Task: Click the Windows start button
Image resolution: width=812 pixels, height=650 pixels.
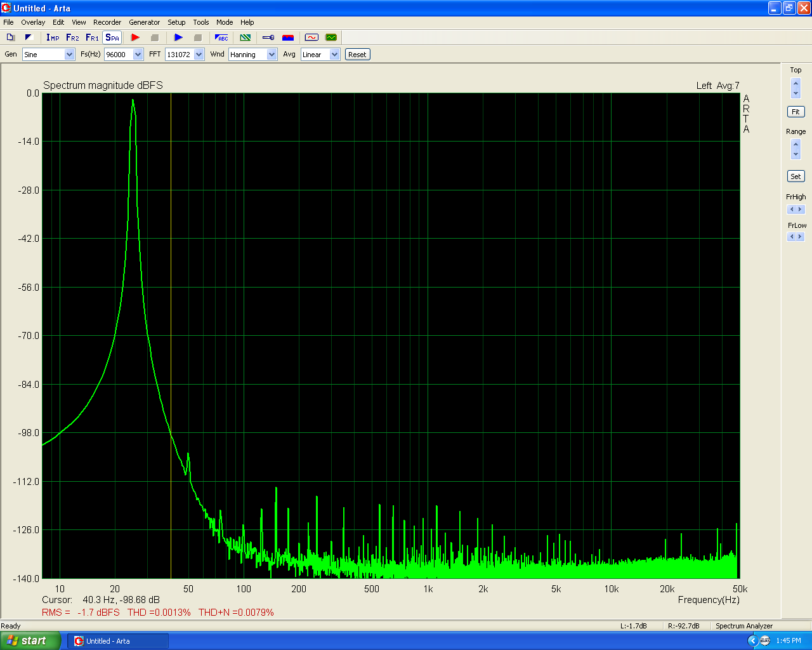Action: click(30, 640)
